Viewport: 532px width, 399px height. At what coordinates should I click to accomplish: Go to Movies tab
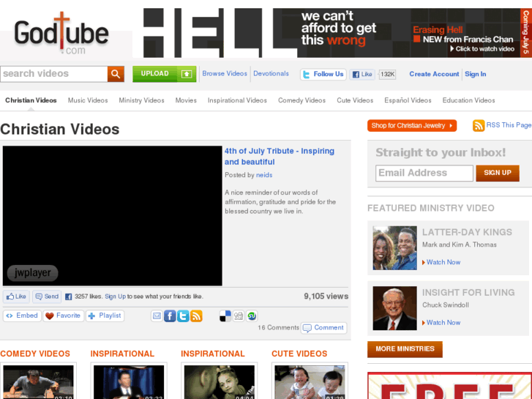coord(186,100)
